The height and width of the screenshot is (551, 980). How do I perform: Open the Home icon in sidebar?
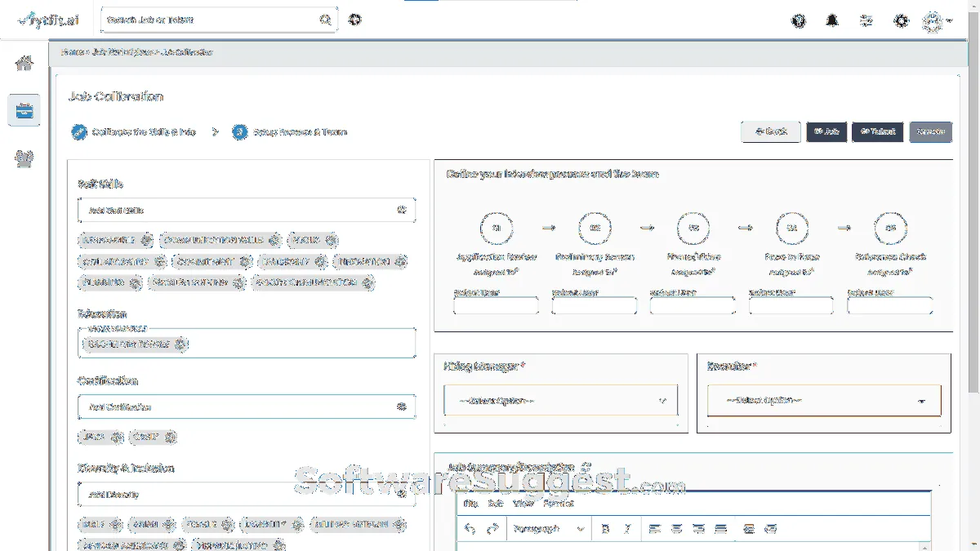tap(24, 64)
